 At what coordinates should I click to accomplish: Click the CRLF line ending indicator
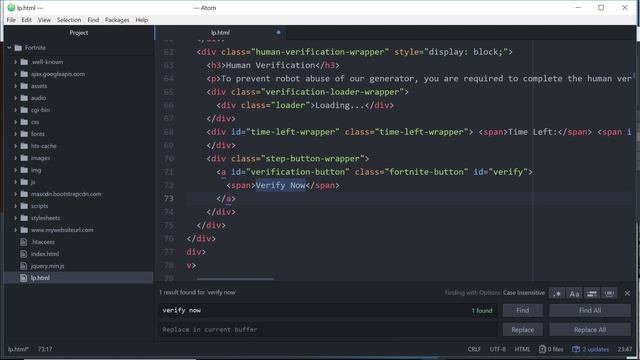tap(474, 349)
